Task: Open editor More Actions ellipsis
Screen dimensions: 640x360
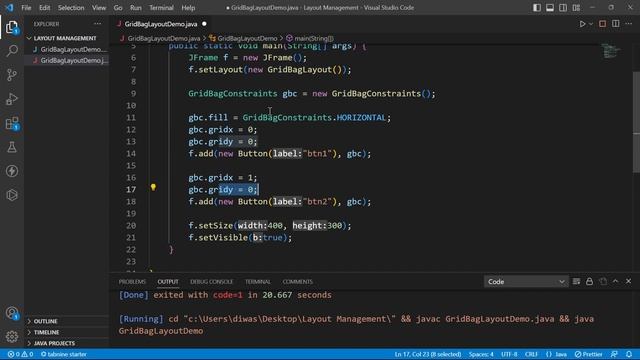Action: point(629,24)
